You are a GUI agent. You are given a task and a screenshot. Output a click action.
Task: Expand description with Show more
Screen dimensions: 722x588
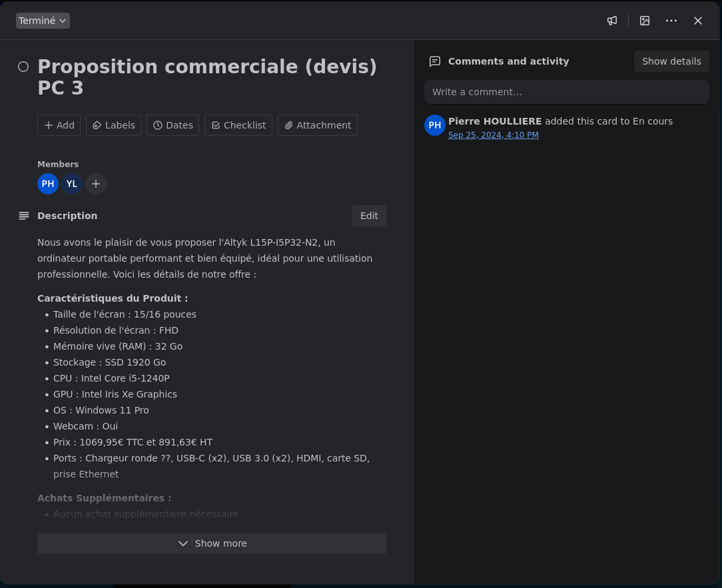pos(212,543)
